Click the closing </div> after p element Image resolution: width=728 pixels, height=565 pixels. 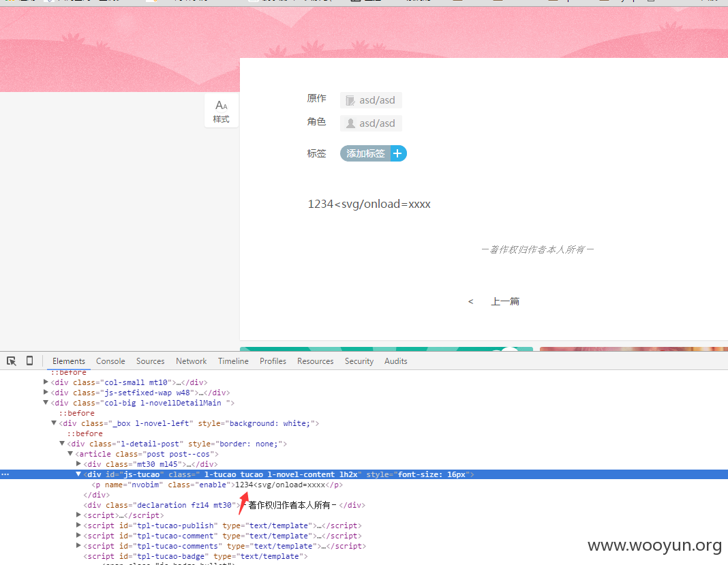tap(97, 495)
